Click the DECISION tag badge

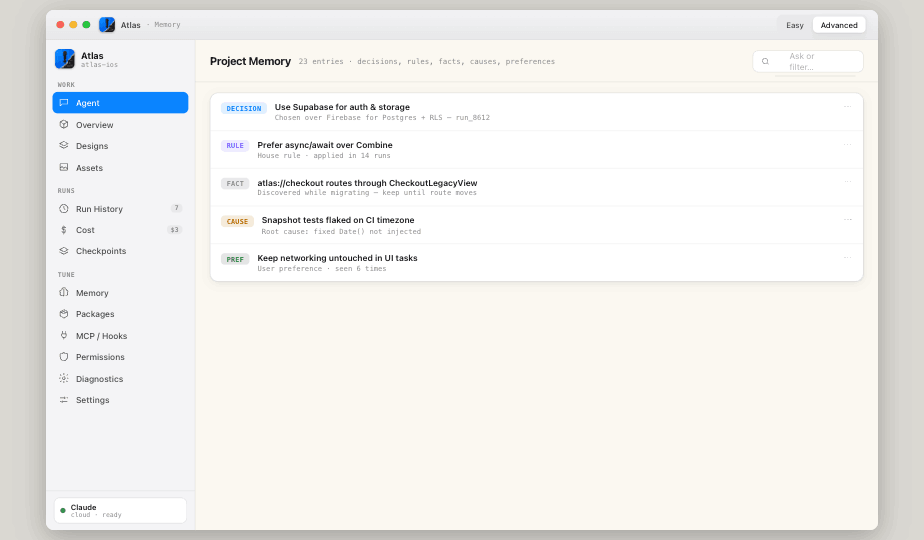[244, 108]
